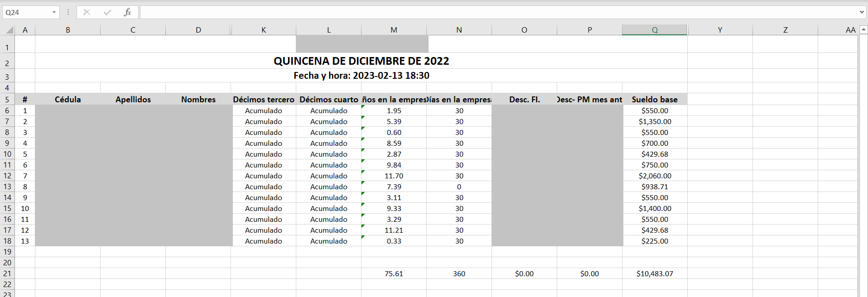Click the cell with value 11.70
Viewport: 868px width, 297px height.
click(394, 176)
